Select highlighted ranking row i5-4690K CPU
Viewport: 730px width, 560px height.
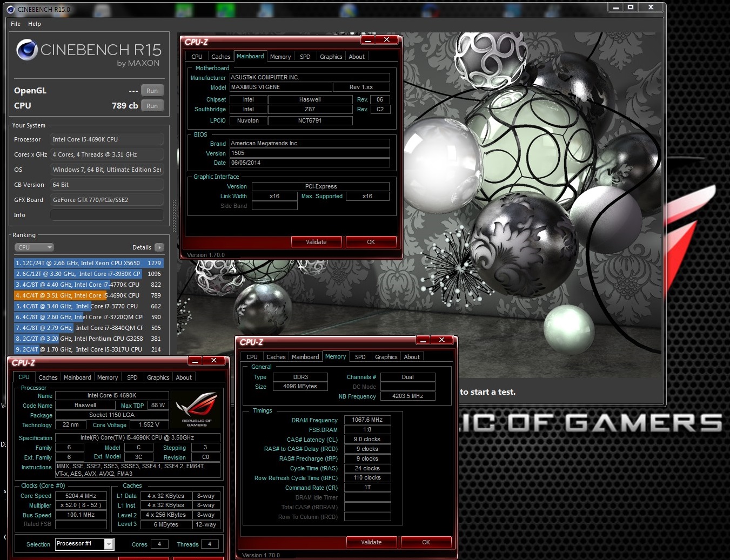[x=89, y=295]
